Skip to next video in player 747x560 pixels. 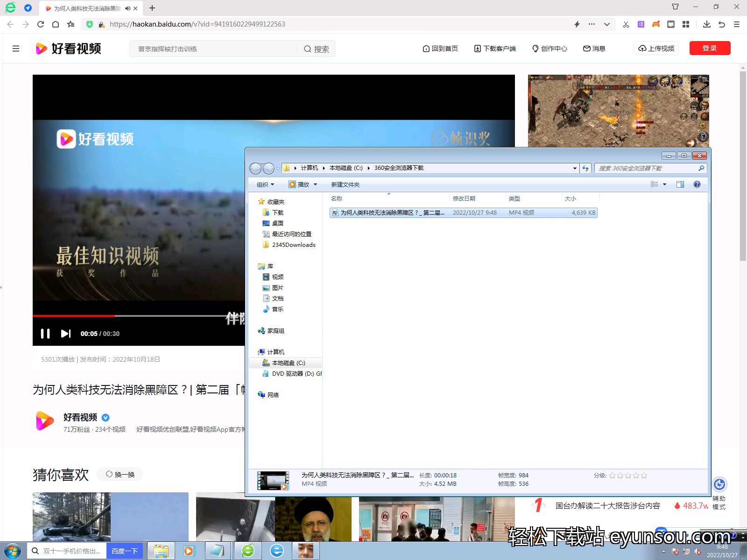point(66,334)
